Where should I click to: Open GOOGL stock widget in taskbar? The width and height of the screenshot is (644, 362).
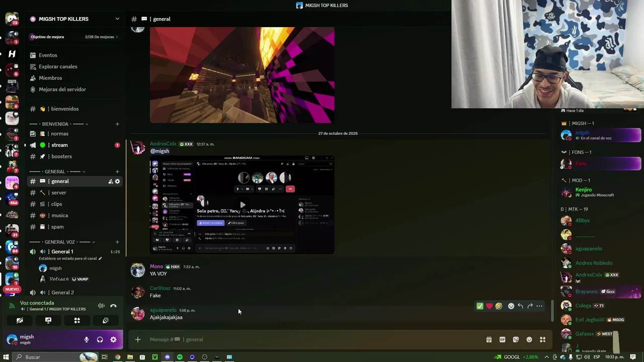click(x=516, y=357)
